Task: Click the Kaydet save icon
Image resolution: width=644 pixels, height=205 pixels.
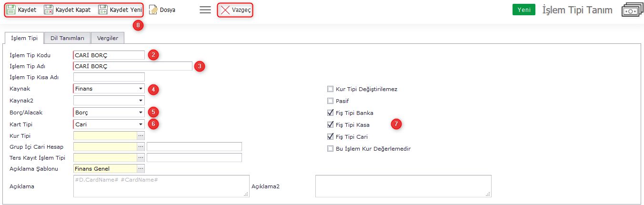Action: click(11, 10)
